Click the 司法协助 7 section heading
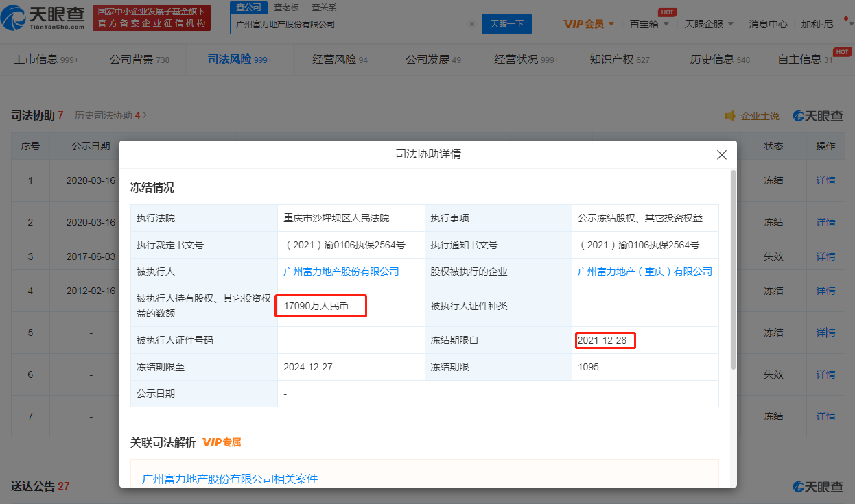 [x=37, y=116]
